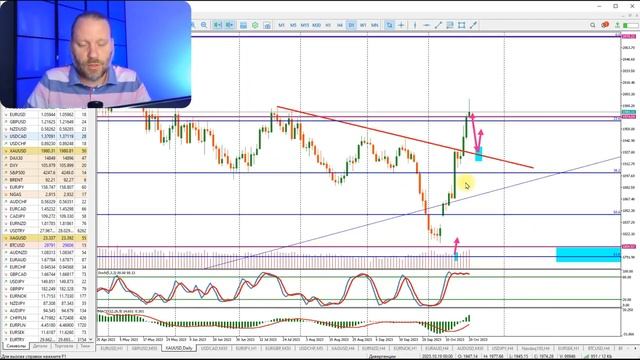Select USDCHF row in Market Watch

[46, 144]
